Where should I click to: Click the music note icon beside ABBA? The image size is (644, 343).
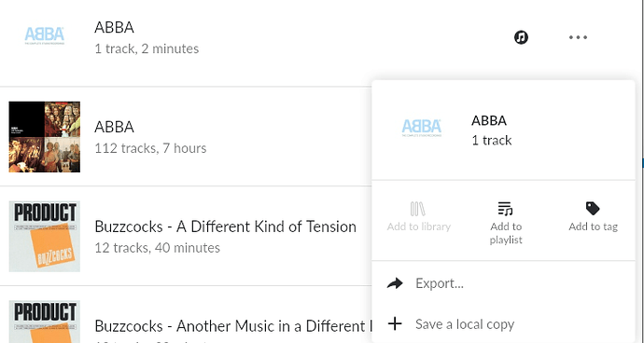521,37
